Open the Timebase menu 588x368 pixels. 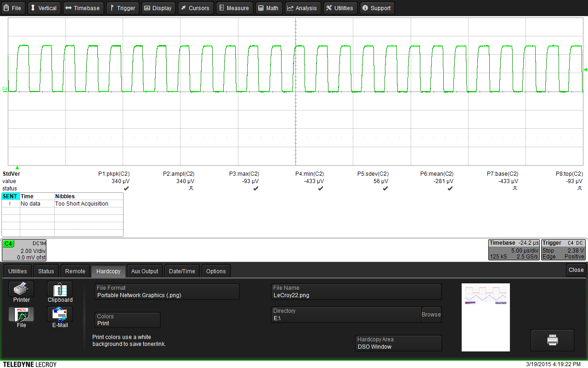83,8
